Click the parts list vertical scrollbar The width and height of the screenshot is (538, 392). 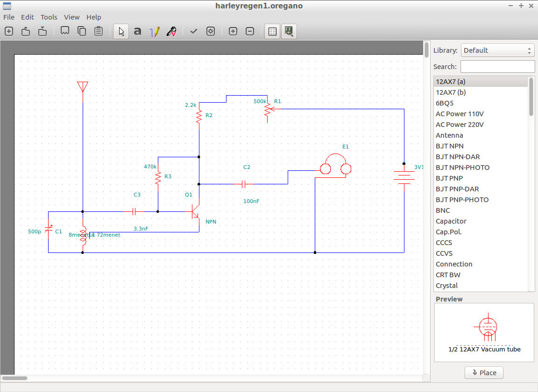click(531, 97)
